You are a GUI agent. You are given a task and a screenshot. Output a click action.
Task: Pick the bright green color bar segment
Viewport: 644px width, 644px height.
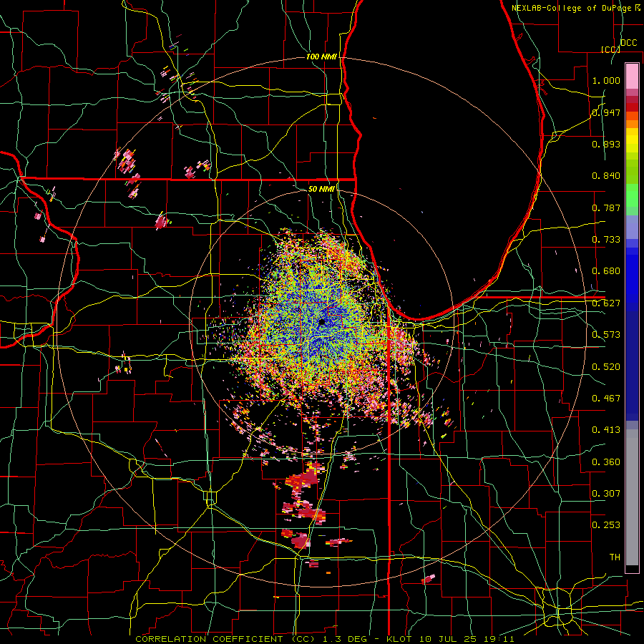632,195
